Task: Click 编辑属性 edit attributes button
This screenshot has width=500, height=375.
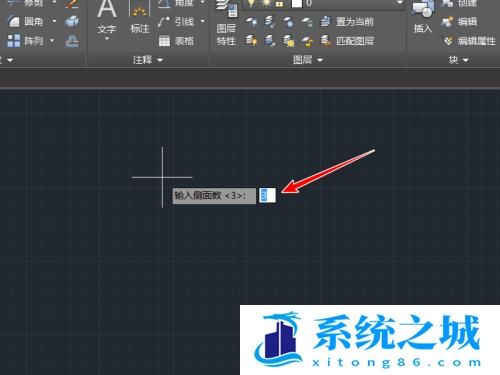Action: point(469,41)
